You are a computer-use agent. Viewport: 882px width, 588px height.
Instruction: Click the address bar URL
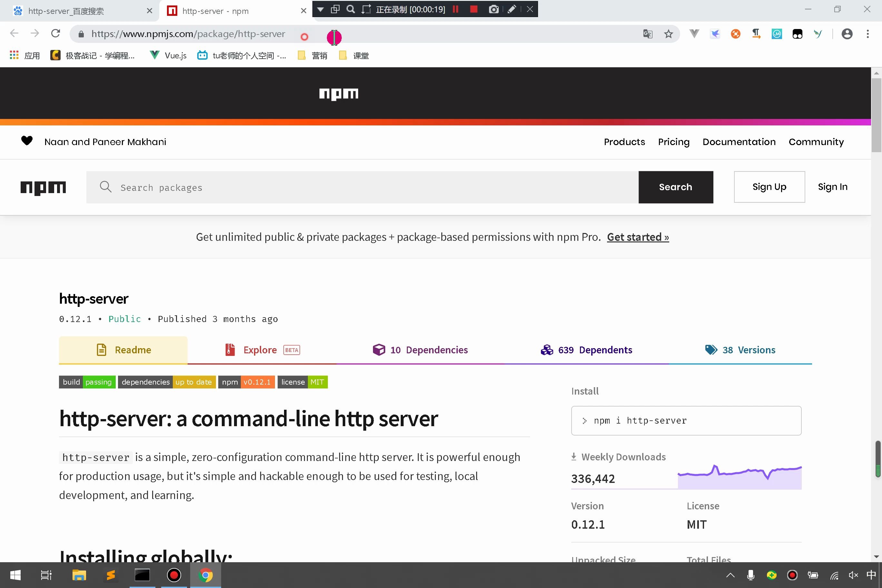pos(188,34)
